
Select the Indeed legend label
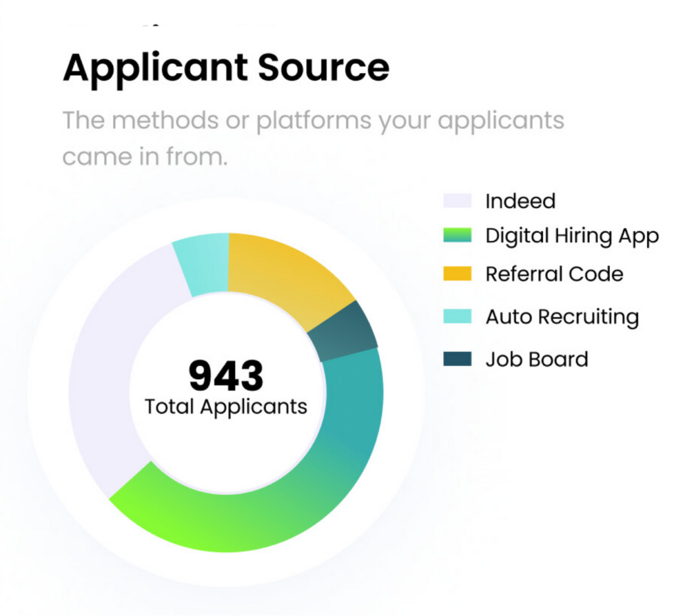[521, 201]
